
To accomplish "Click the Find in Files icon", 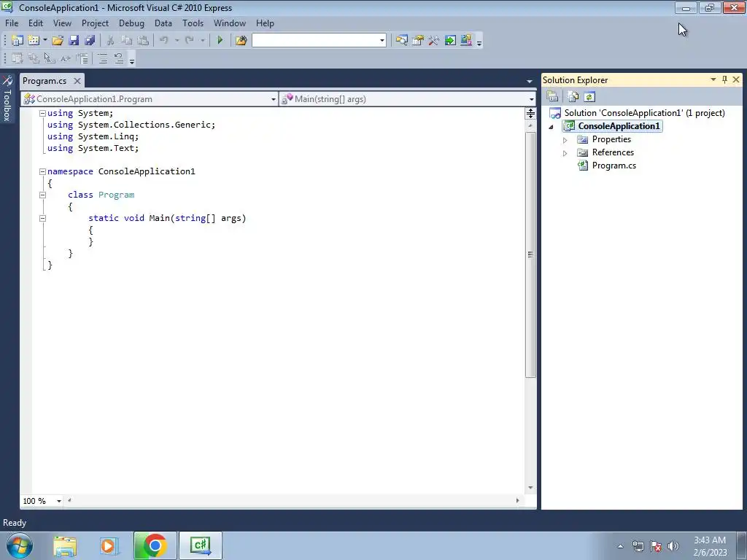I will tap(241, 41).
